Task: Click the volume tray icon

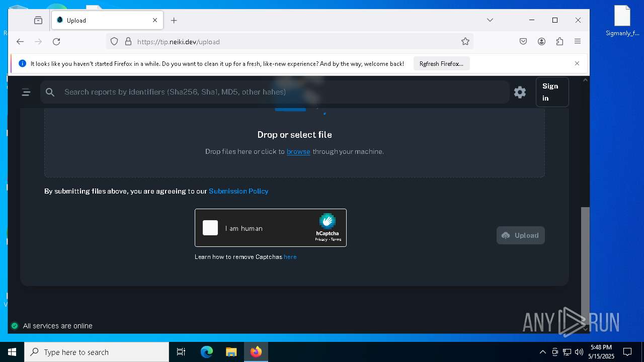Action: pos(579,352)
